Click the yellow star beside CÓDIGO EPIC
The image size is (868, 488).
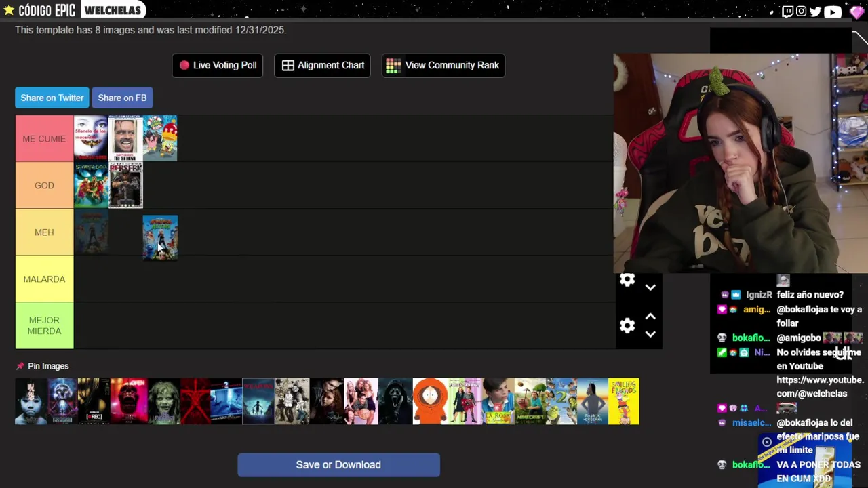pos(9,9)
